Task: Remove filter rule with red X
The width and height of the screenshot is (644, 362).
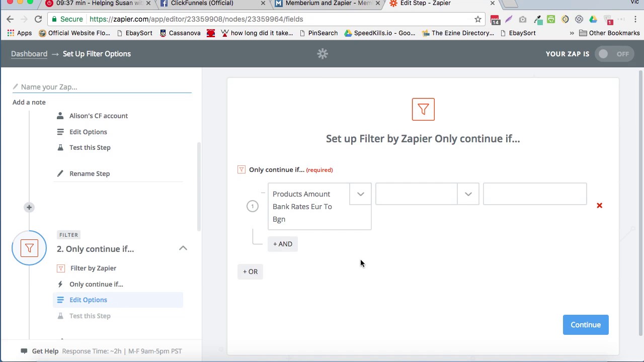Action: (x=599, y=206)
